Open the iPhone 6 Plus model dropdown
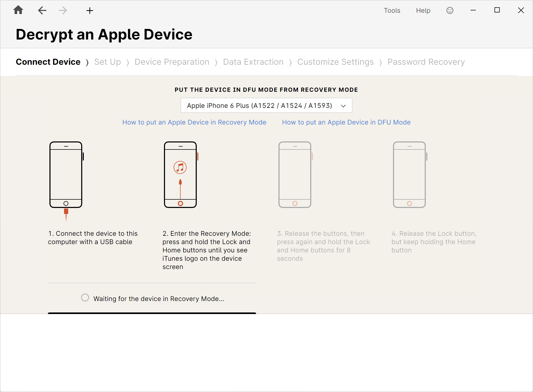This screenshot has height=392, width=533. 266,105
